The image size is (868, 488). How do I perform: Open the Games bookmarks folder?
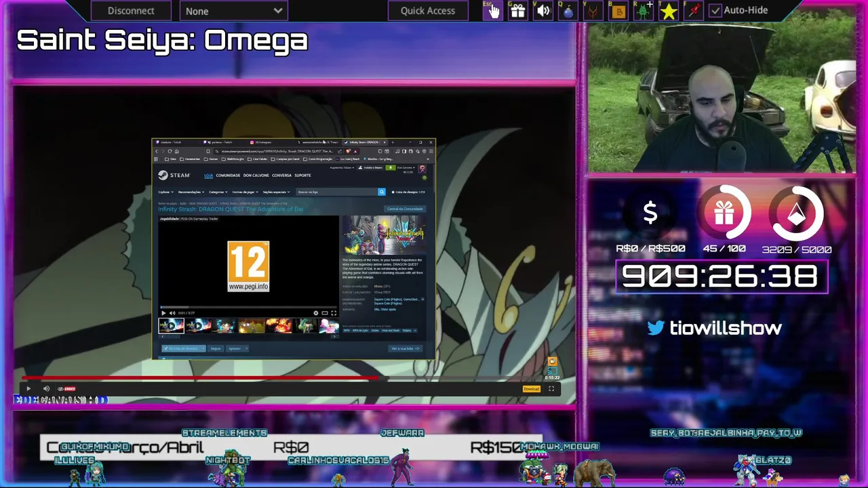[x=211, y=159]
